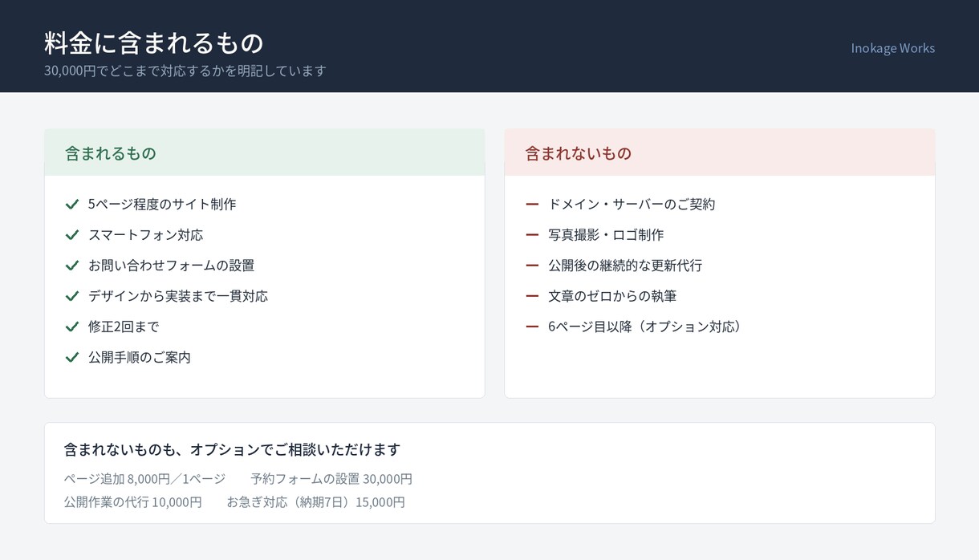
Task: Click the dash icon beside ドメイン・サーバーのご契約
Action: pos(532,204)
